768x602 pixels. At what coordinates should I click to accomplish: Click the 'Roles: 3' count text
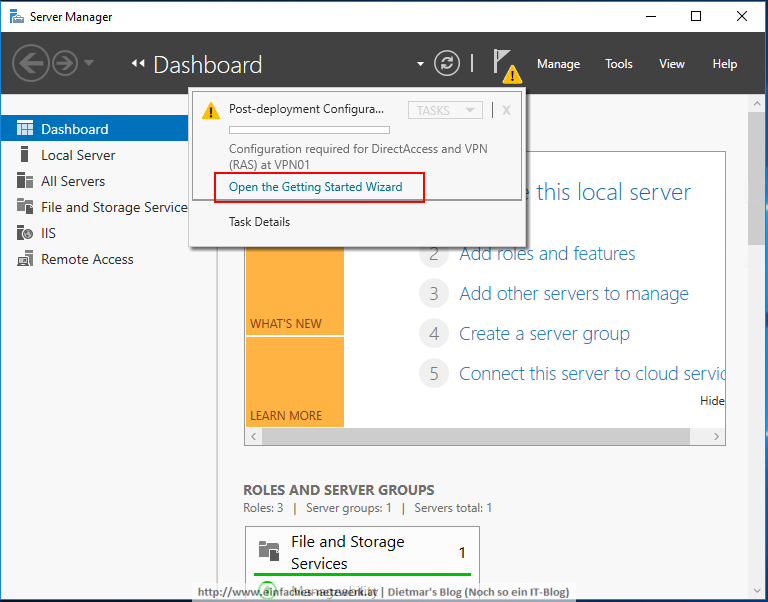coord(263,508)
